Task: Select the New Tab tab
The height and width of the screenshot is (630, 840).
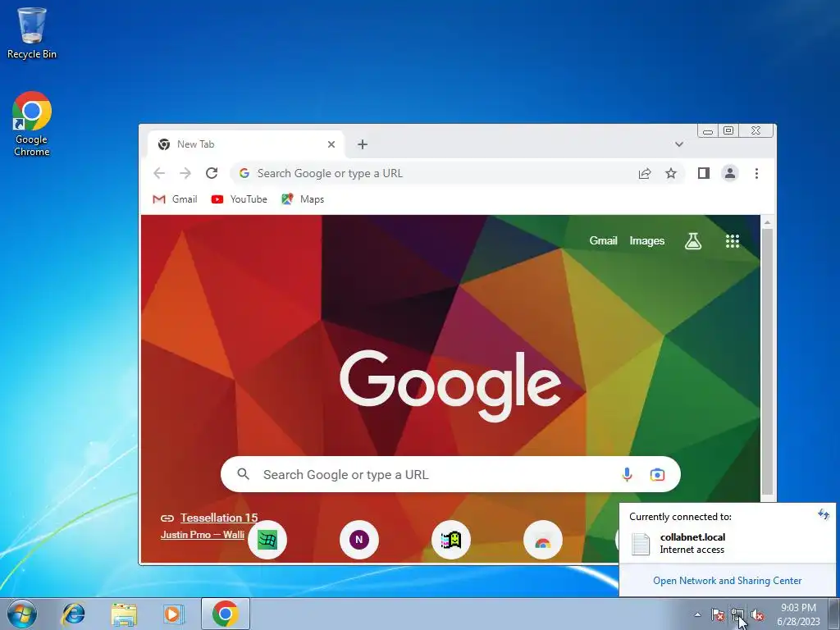Action: 246,144
